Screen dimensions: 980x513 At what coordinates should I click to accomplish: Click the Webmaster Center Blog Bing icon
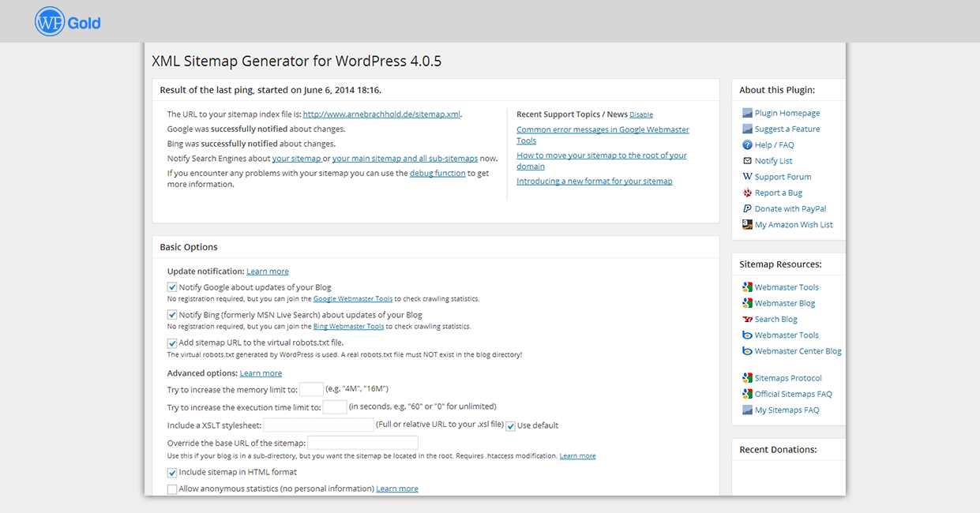click(747, 351)
